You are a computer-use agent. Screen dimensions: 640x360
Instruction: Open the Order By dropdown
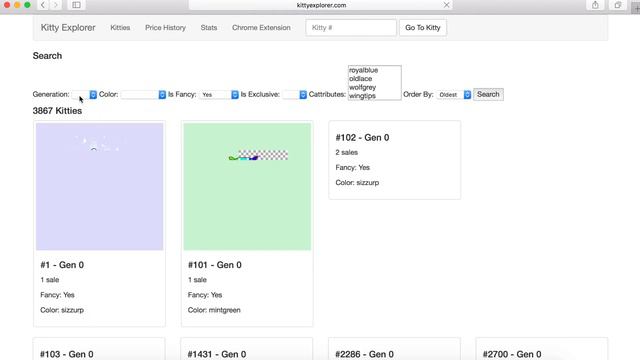[x=453, y=94]
